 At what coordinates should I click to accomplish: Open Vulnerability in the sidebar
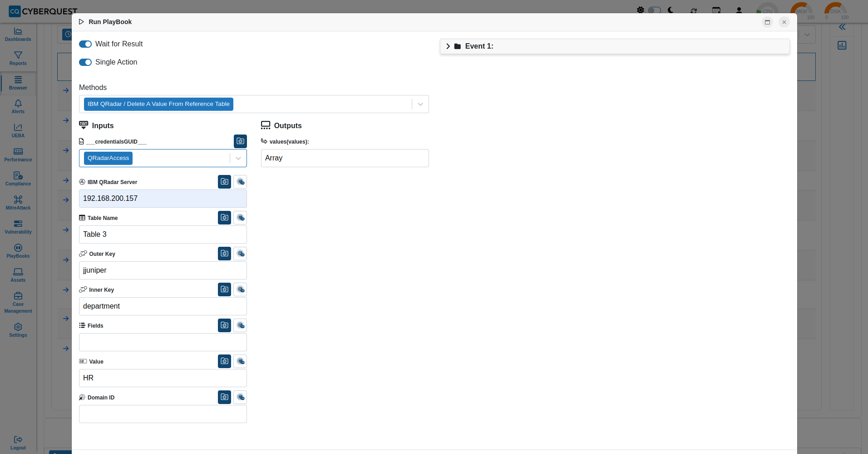pyautogui.click(x=18, y=227)
